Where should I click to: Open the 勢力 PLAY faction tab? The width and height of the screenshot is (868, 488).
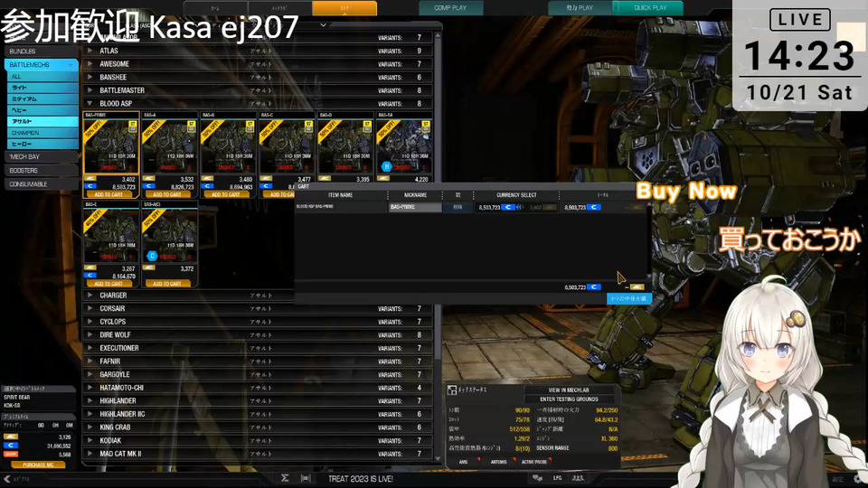[x=580, y=8]
